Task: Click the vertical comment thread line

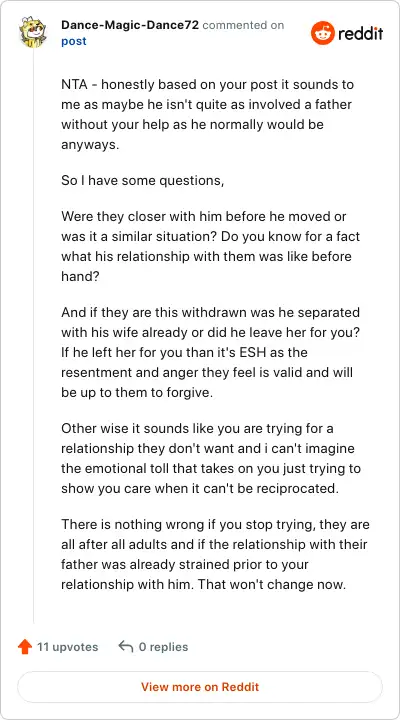Action: point(33,335)
